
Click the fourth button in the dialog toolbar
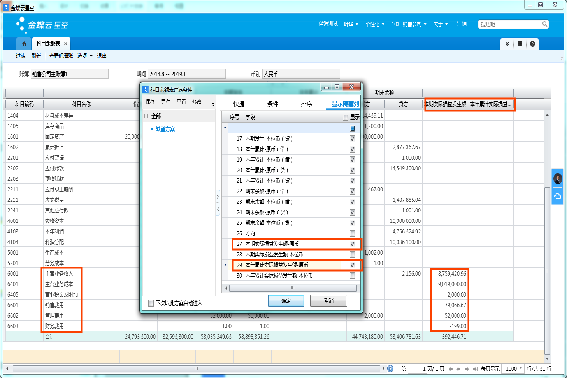click(x=197, y=102)
